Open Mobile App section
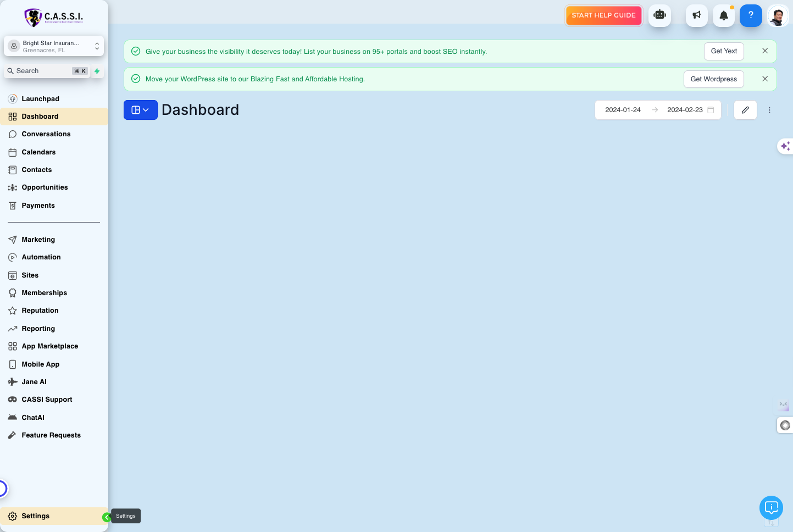793x532 pixels. [54, 364]
